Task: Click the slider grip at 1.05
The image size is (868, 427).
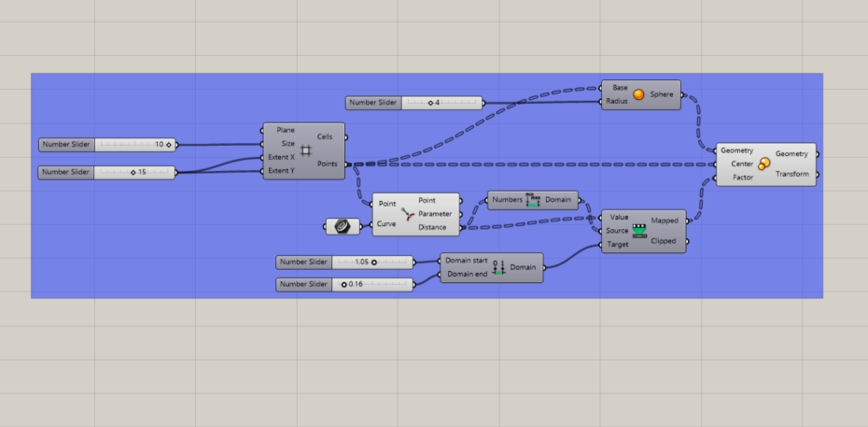Action: [x=374, y=262]
